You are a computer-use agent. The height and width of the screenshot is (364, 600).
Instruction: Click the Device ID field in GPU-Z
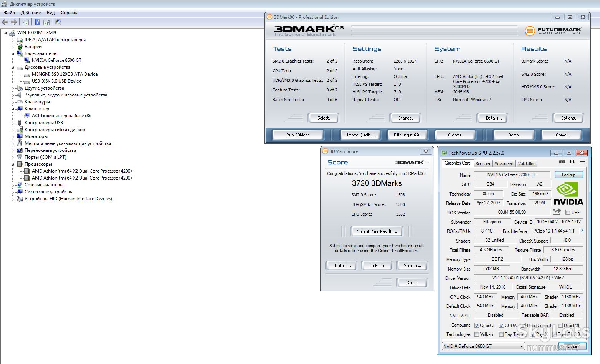(559, 222)
